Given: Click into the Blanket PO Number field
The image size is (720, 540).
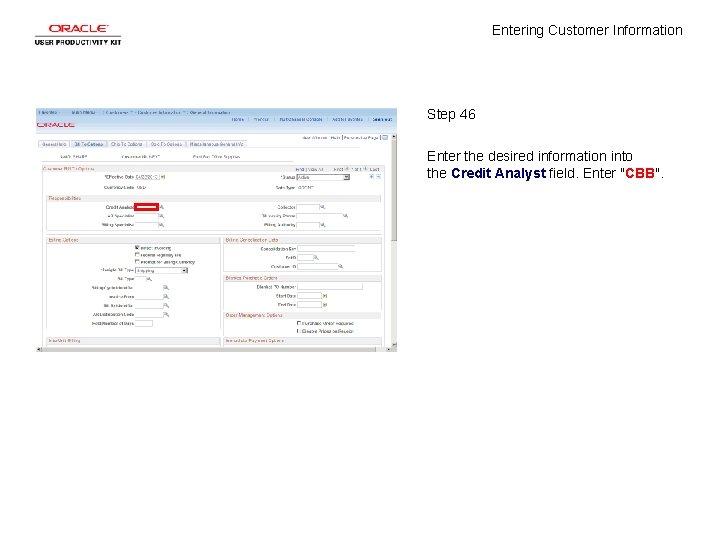Looking at the screenshot, I should [x=330, y=287].
